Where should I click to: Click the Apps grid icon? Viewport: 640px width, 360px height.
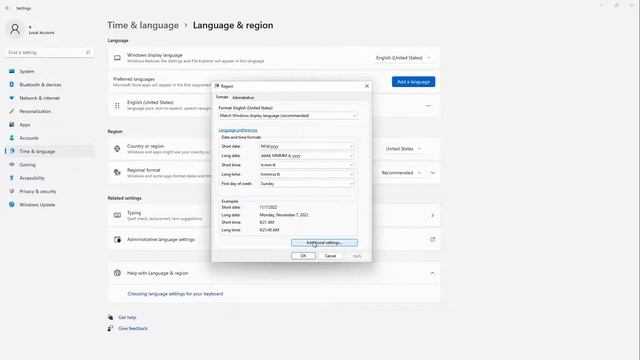tap(12, 124)
